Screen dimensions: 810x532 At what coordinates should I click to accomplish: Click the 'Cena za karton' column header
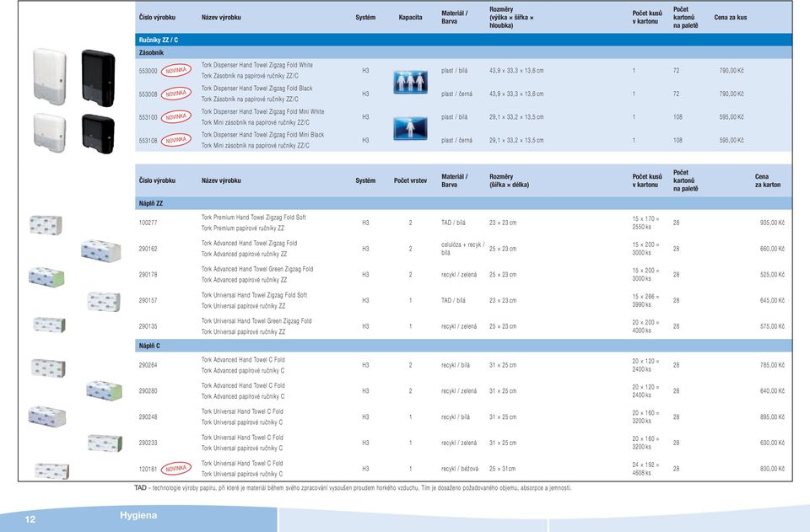tap(768, 180)
